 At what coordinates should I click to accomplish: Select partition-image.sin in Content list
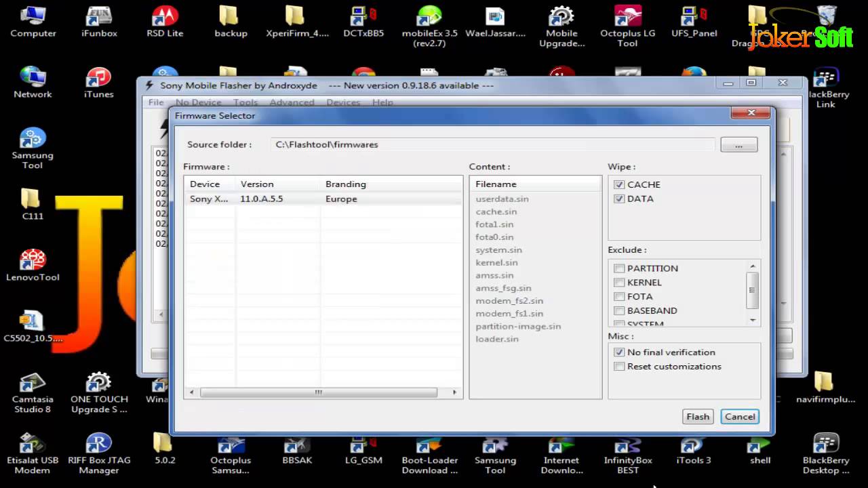click(x=518, y=327)
